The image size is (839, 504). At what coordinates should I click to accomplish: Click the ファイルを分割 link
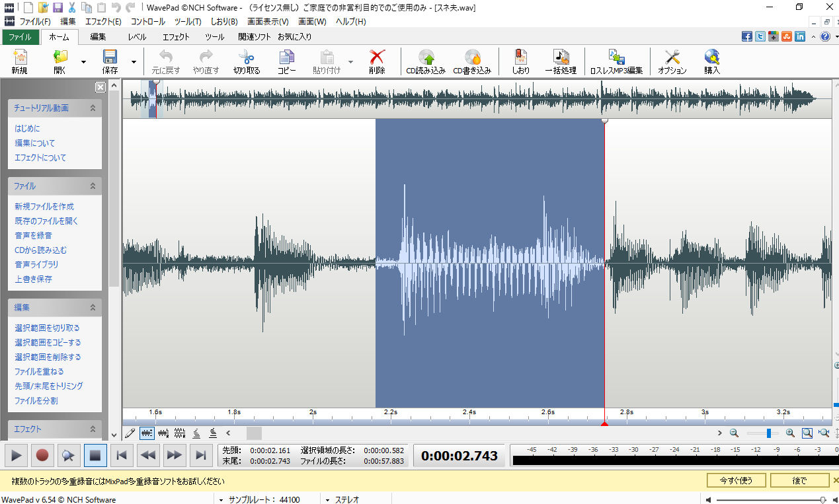coord(36,400)
